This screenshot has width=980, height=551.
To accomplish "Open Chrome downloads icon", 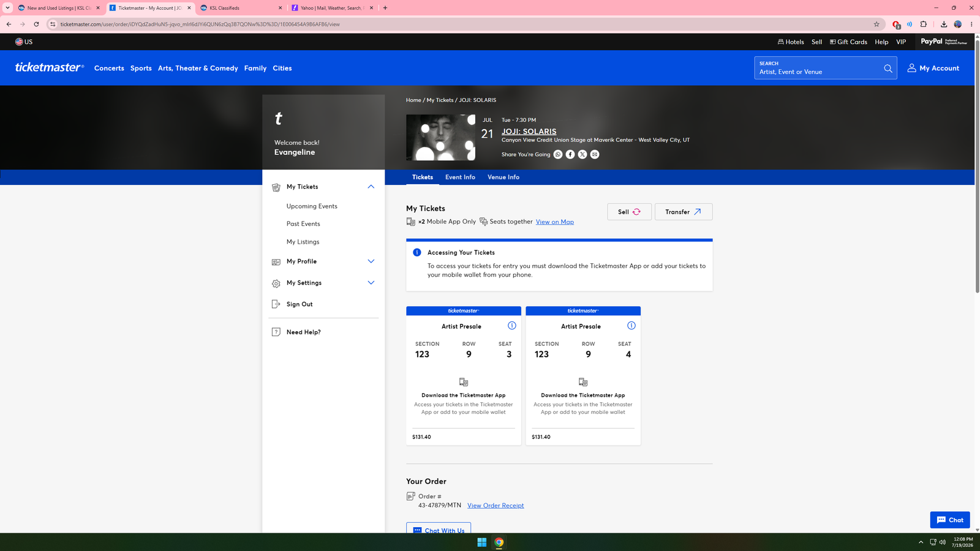I will click(944, 24).
